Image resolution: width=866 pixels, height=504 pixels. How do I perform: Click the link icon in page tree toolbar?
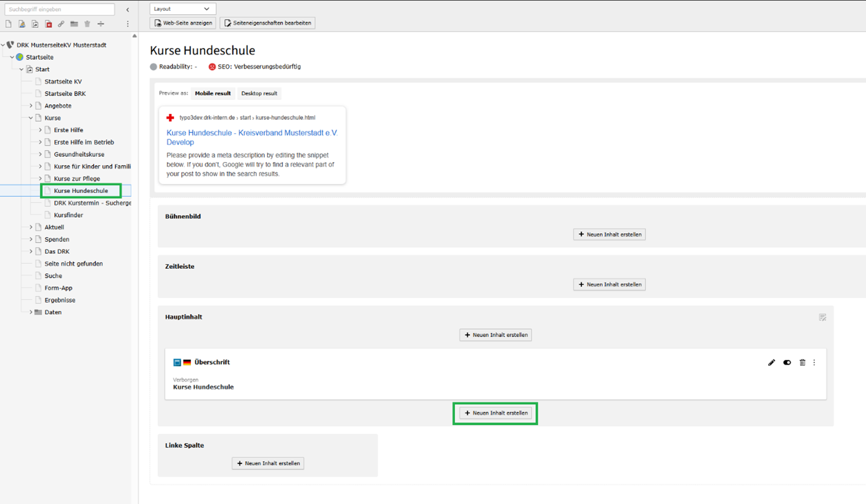tap(61, 24)
